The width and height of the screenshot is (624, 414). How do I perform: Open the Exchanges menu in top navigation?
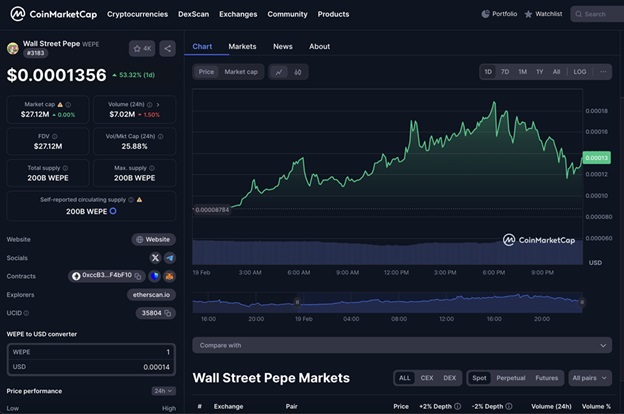point(238,14)
